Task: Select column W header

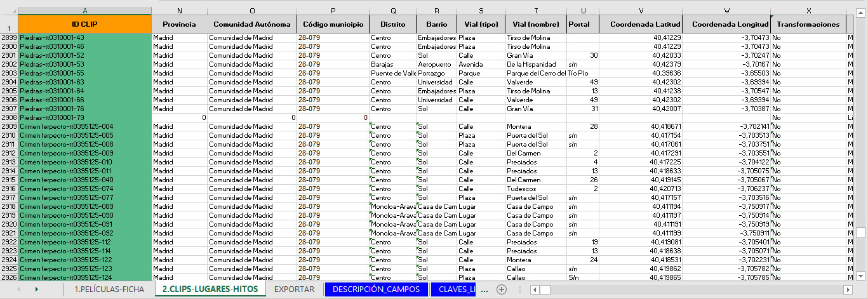Action: [x=726, y=11]
